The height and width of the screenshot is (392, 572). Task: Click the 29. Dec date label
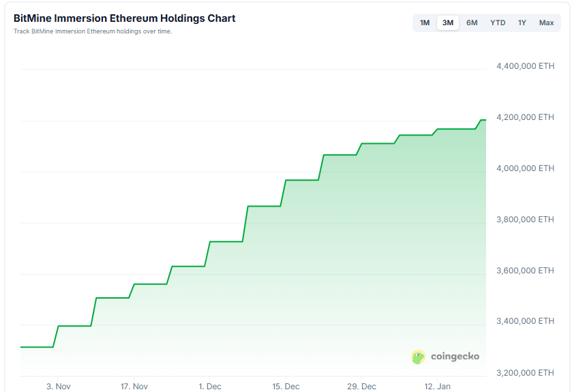pyautogui.click(x=361, y=387)
